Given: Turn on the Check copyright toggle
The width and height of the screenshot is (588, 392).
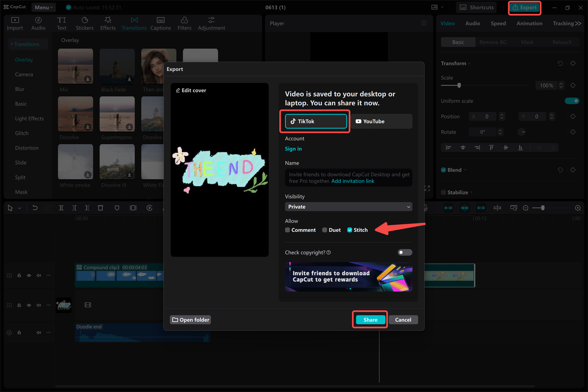Looking at the screenshot, I should pyautogui.click(x=405, y=252).
